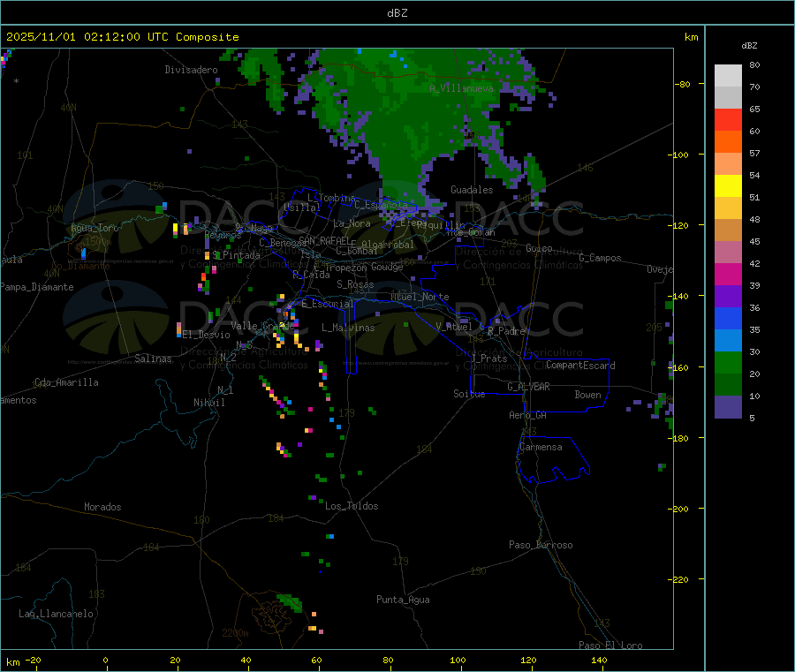The width and height of the screenshot is (795, 672).
Task: Click the Guadales place label
Action: coord(472,190)
